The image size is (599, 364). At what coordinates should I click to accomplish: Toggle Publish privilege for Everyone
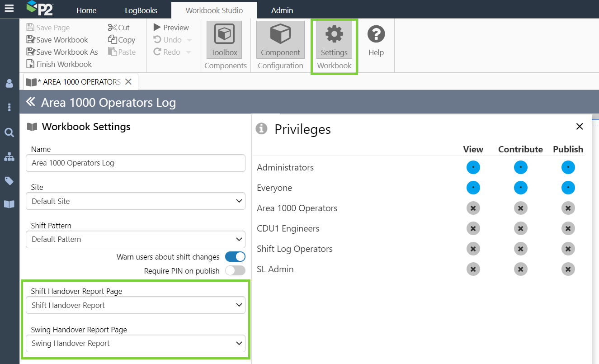pos(568,188)
